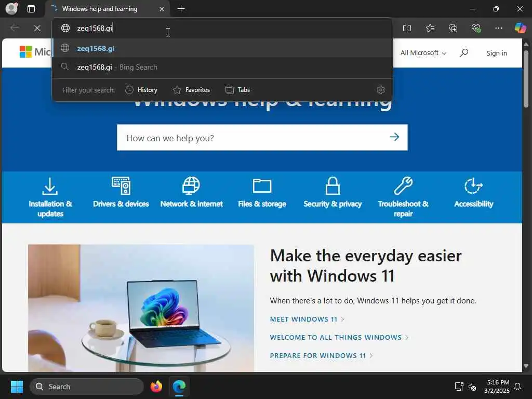This screenshot has width=532, height=399.
Task: Click scrollbar down arrow
Action: click(x=526, y=366)
